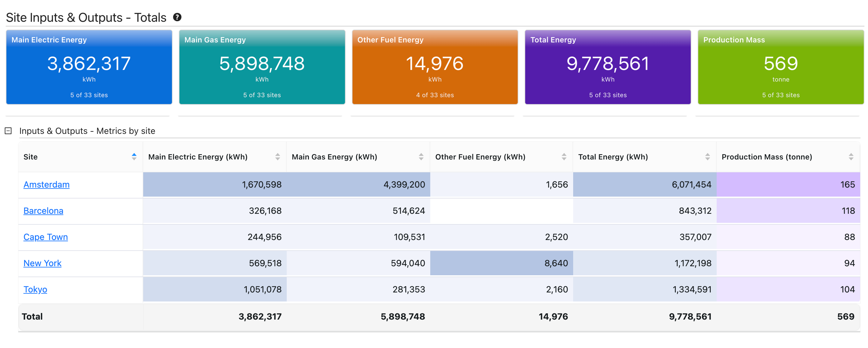Click the Main Gas Energy totals card
This screenshot has height=348, width=868.
[x=262, y=67]
